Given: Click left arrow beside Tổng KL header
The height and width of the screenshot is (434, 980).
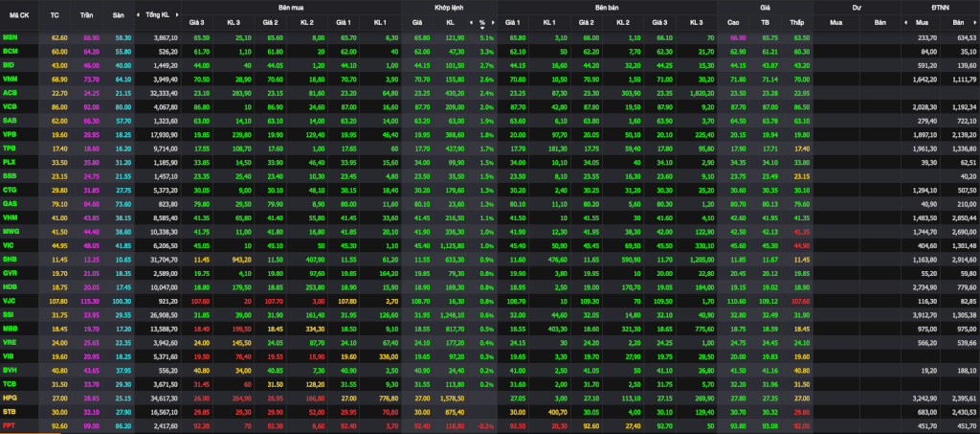Looking at the screenshot, I should [140, 13].
